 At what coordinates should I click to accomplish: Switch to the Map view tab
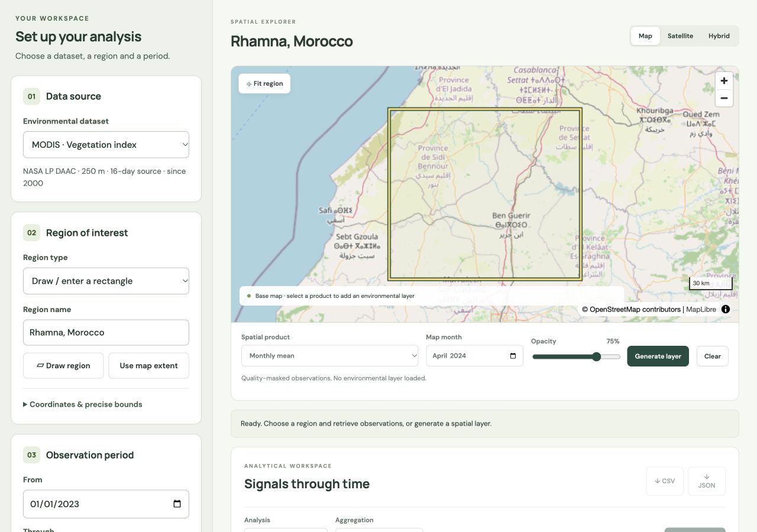[645, 36]
